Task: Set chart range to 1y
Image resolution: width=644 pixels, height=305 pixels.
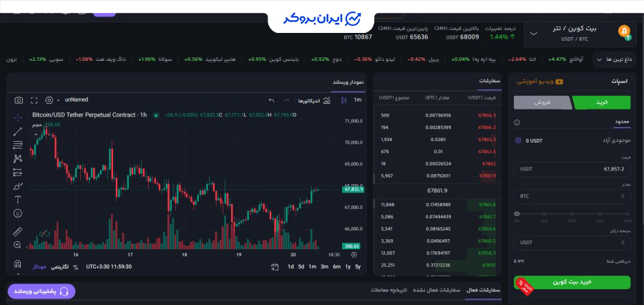Action: [x=348, y=267]
